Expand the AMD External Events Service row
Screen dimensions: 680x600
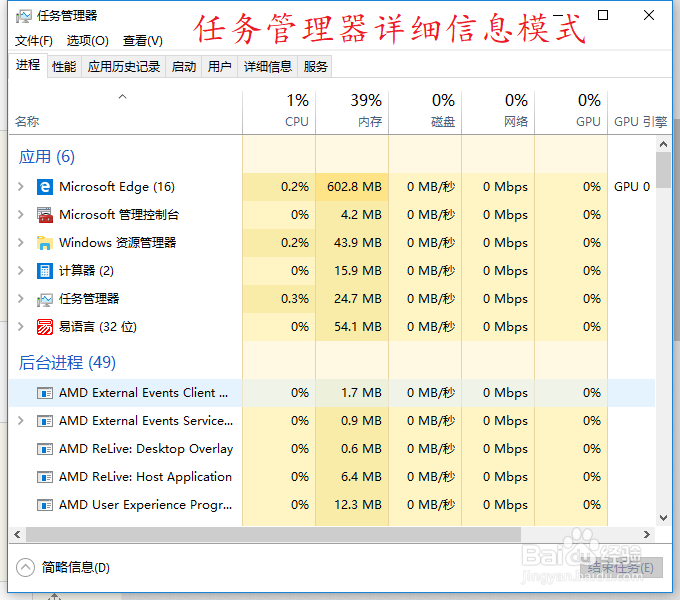click(x=20, y=421)
